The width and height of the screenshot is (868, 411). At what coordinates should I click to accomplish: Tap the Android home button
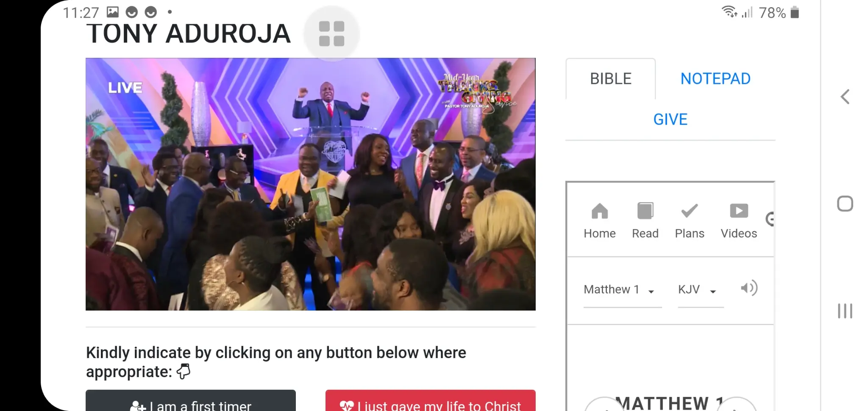[x=845, y=204]
